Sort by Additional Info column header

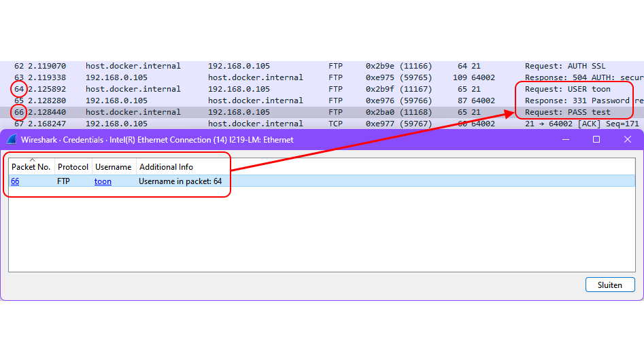pyautogui.click(x=167, y=167)
